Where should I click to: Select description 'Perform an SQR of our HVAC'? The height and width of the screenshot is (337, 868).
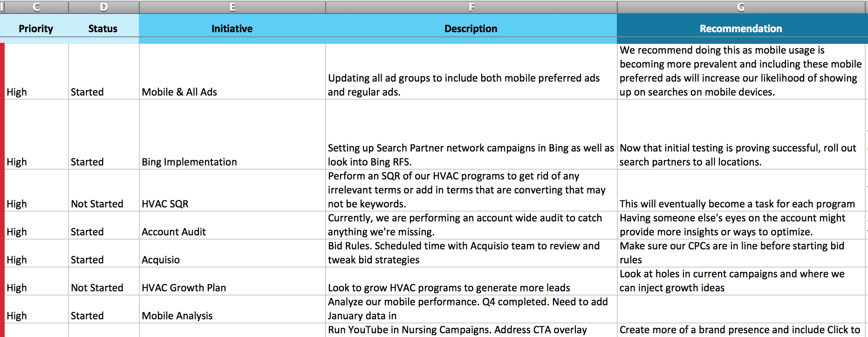(x=472, y=190)
